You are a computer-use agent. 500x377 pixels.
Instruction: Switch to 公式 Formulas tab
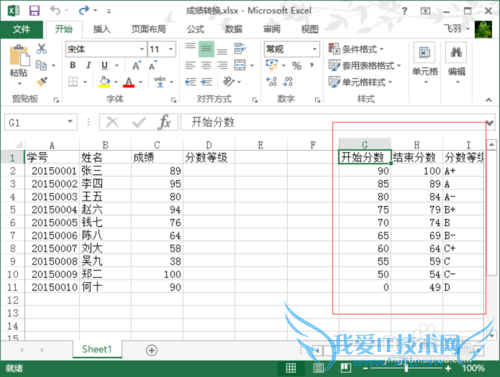195,29
